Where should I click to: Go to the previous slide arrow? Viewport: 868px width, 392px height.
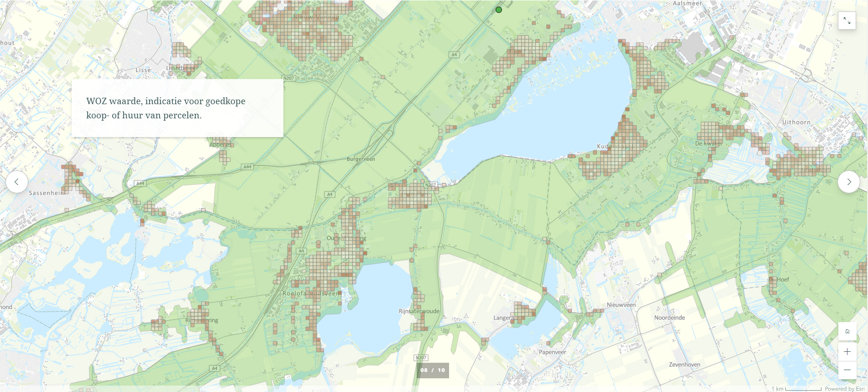pyautogui.click(x=17, y=182)
